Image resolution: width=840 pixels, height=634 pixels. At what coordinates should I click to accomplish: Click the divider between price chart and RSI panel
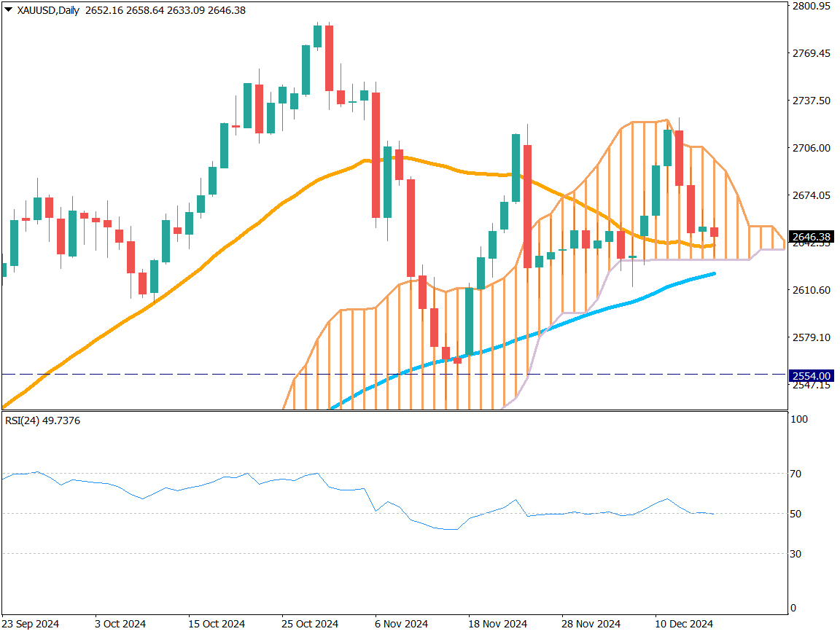(394, 411)
